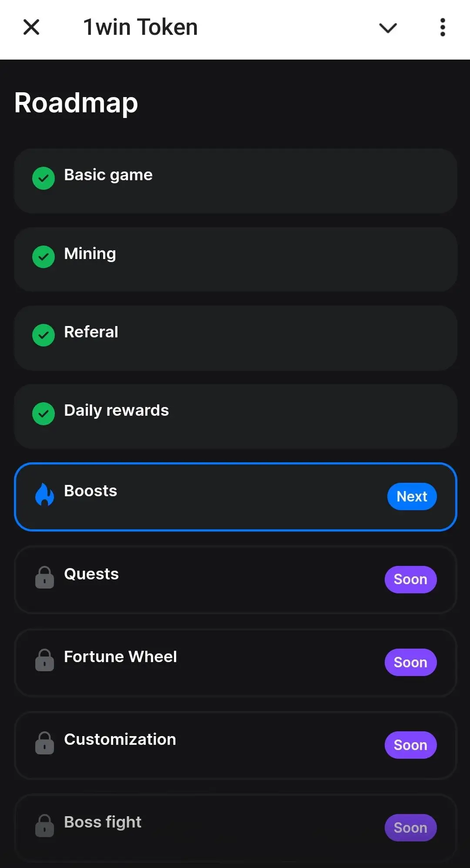The image size is (470, 868).
Task: Tap the X close icon in header
Action: 31,27
